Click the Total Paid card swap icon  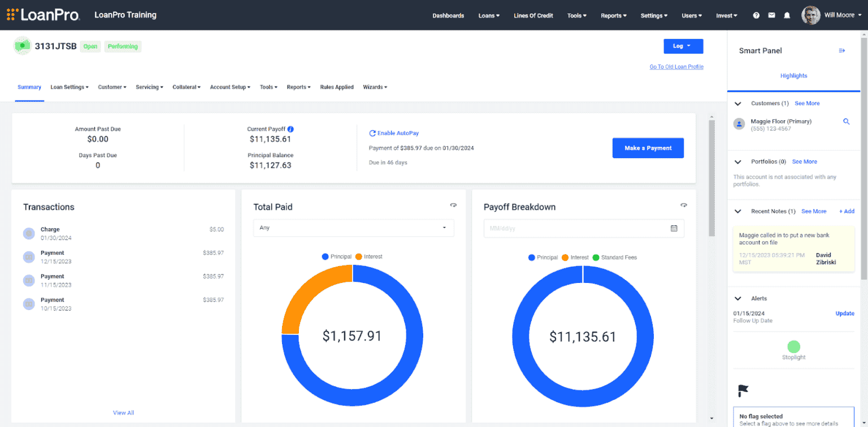point(453,205)
